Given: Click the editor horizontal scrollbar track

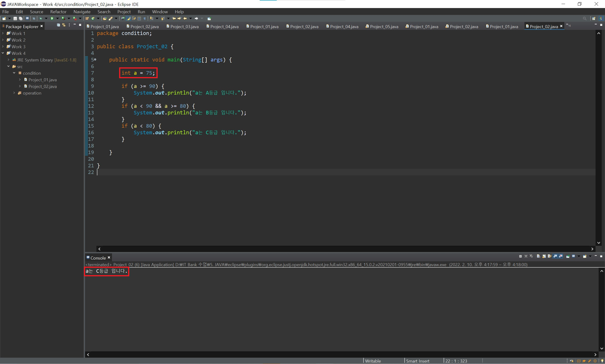Looking at the screenshot, I should tap(343, 249).
